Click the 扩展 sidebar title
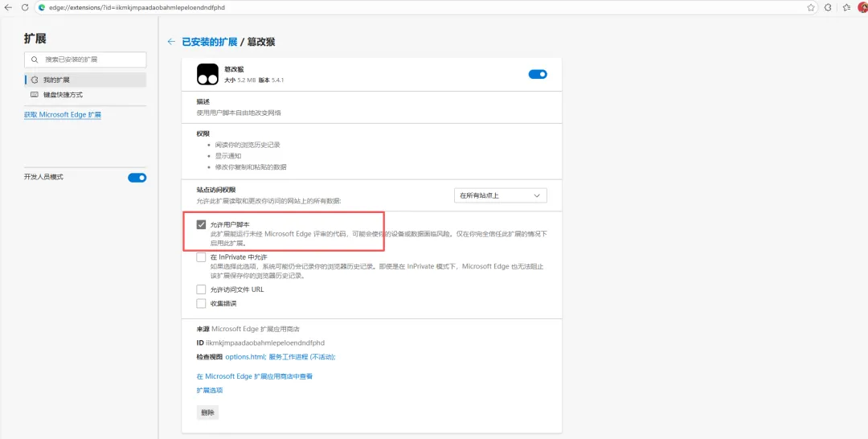The height and width of the screenshot is (439, 868). (x=35, y=39)
